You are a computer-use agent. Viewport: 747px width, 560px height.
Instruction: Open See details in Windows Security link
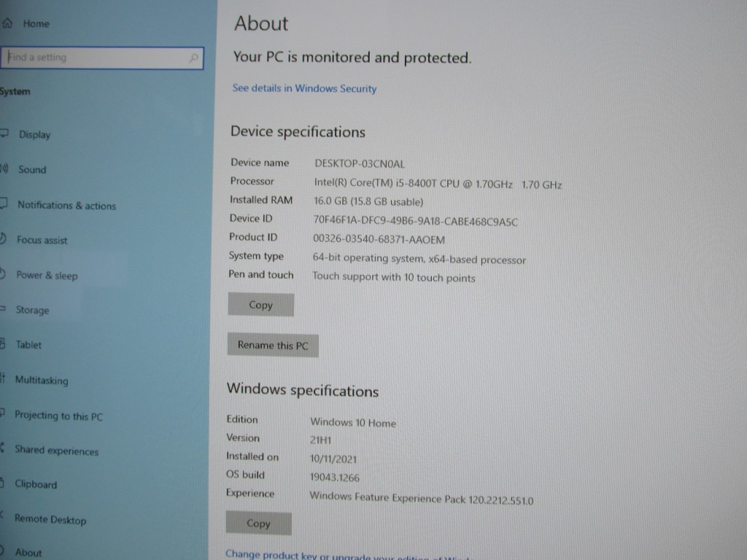pyautogui.click(x=304, y=88)
